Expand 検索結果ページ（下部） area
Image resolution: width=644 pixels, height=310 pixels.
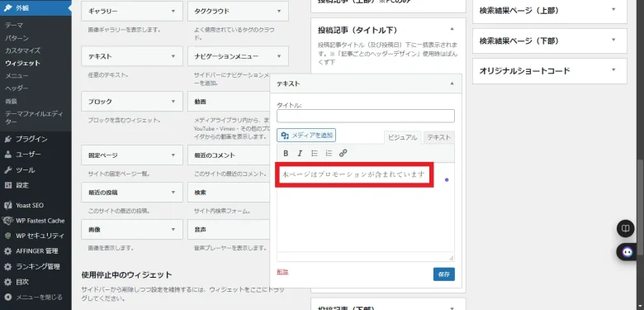click(613, 41)
